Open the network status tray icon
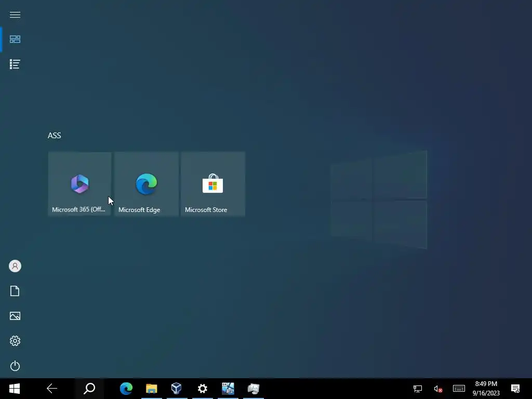This screenshot has width=532, height=399. (x=418, y=389)
